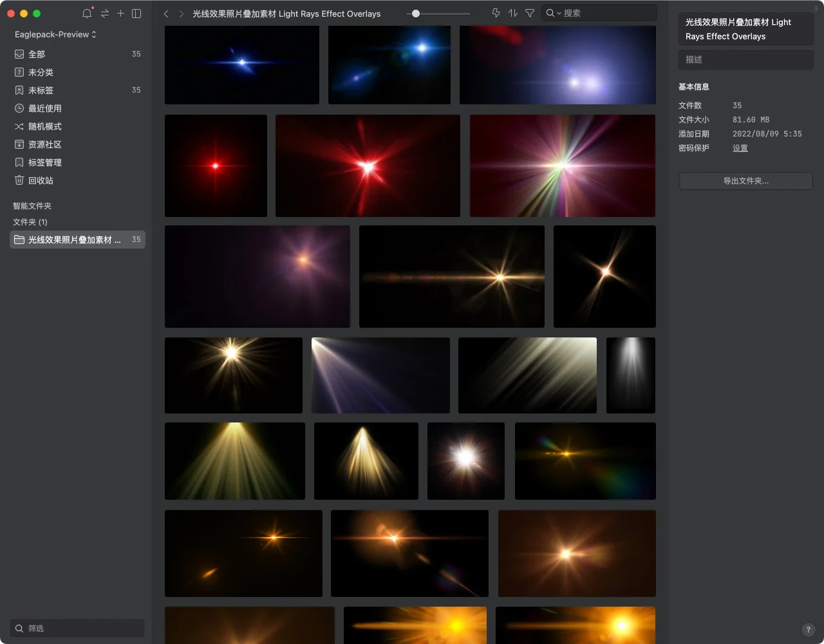This screenshot has height=644, width=824.
Task: Click the plus icon to add
Action: pyautogui.click(x=120, y=14)
